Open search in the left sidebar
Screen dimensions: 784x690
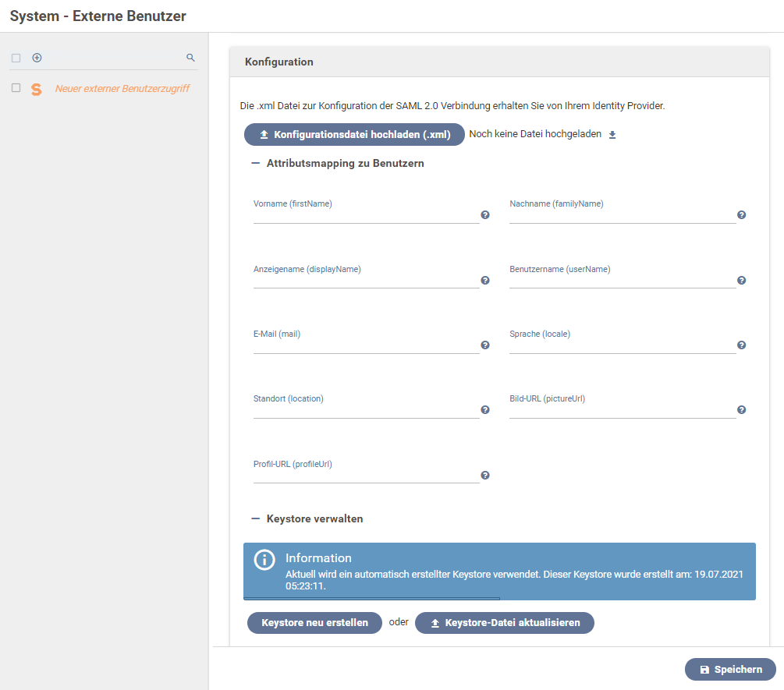[x=190, y=58]
